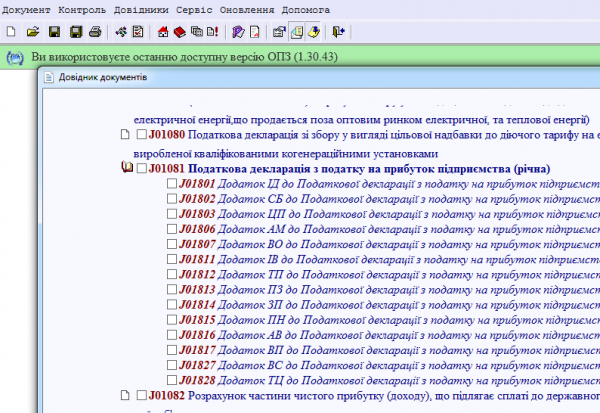Select the J01813 Додаток ПЗ row
600x413 pixels.
pyautogui.click(x=389, y=290)
